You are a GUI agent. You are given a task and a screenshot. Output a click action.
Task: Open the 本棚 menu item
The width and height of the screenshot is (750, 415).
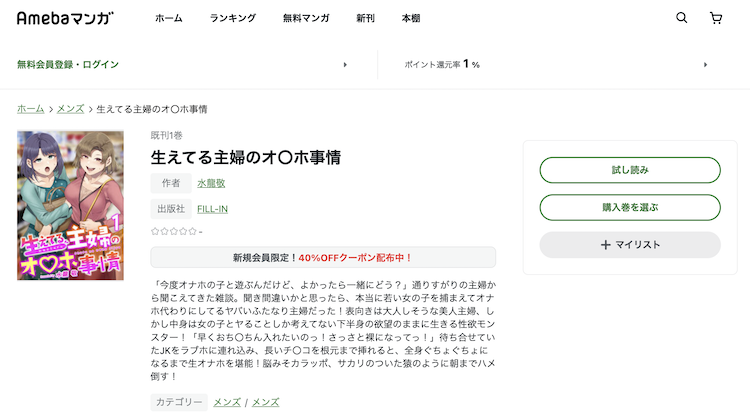[x=411, y=18]
